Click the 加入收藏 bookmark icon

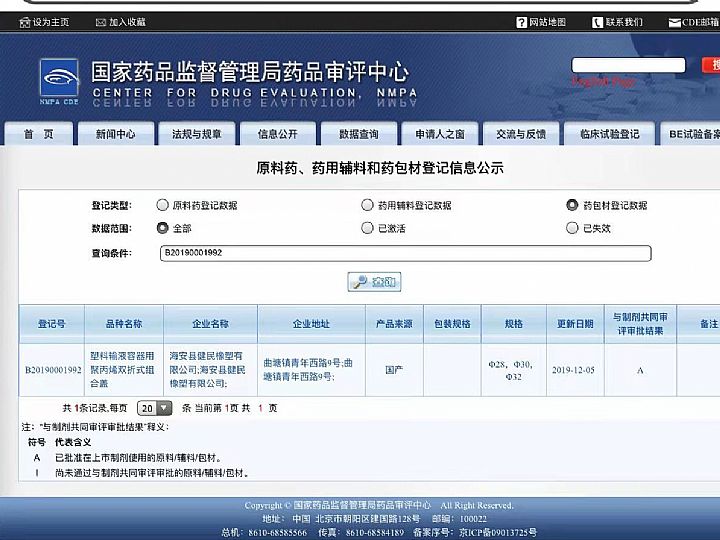(x=101, y=22)
